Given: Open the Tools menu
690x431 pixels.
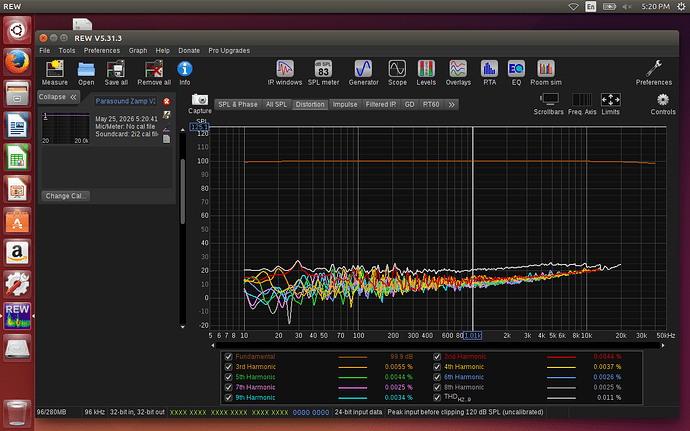Looking at the screenshot, I should (x=67, y=51).
